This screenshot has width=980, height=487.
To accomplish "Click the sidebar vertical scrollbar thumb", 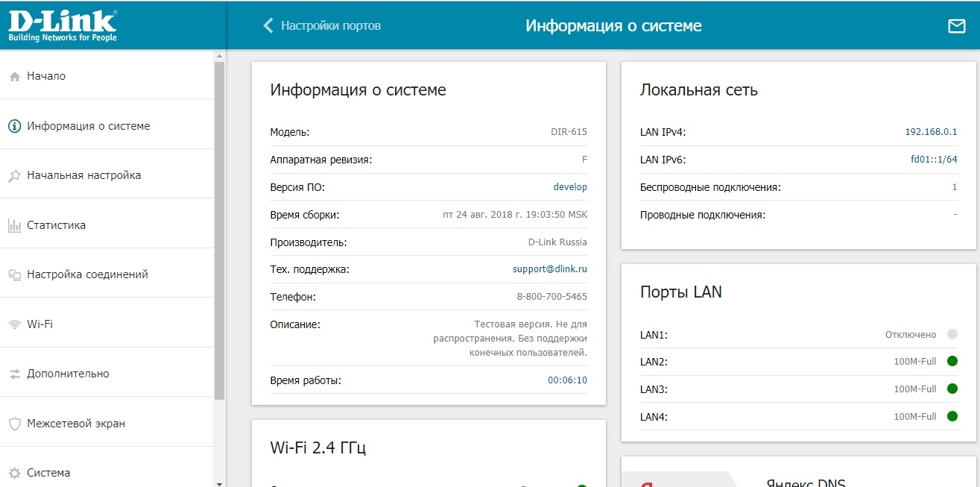I will click(219, 231).
